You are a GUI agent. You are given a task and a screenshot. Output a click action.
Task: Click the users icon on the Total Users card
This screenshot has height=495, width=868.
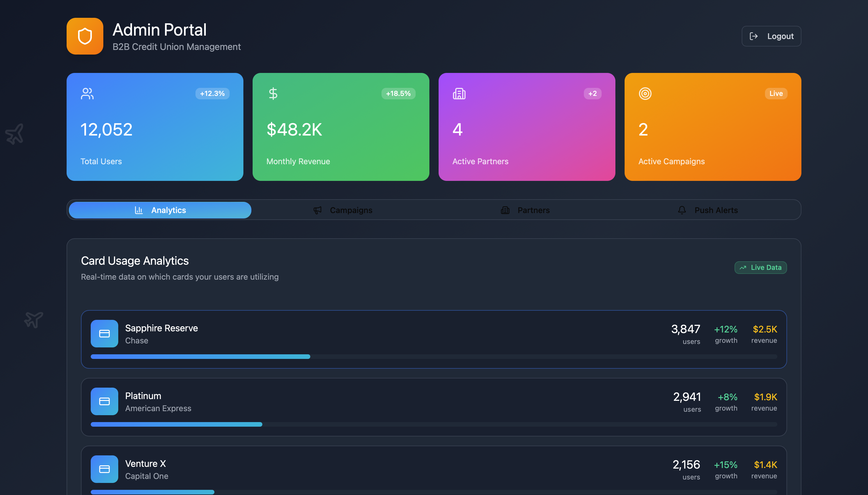[x=87, y=94]
